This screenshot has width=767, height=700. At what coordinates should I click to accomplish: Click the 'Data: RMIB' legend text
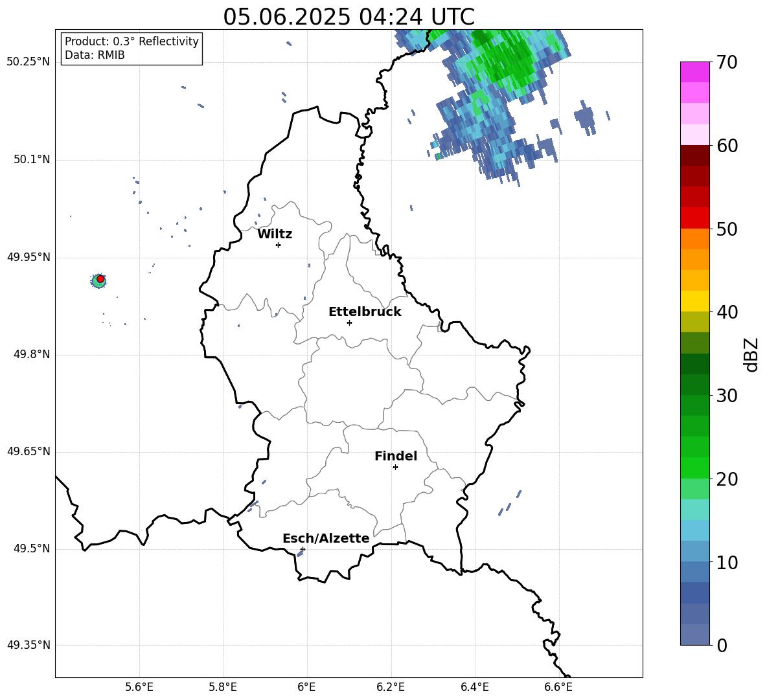pyautogui.click(x=95, y=55)
